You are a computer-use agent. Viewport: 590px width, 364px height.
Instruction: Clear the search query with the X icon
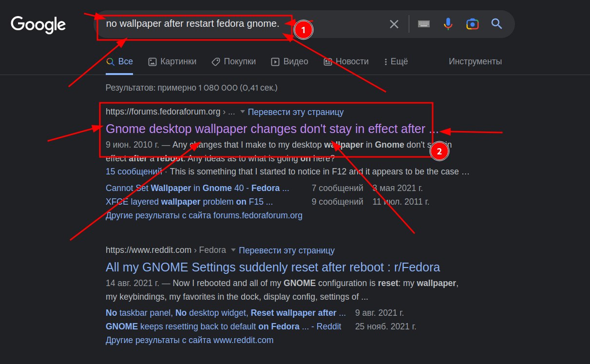coord(394,24)
